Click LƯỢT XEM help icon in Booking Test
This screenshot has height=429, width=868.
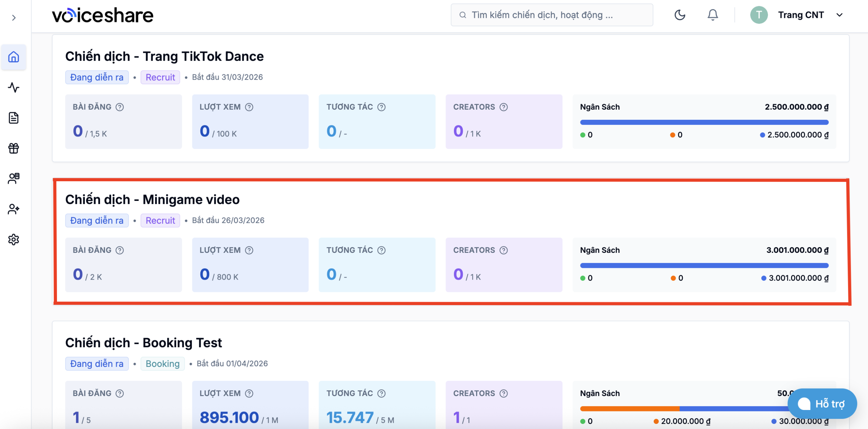coord(249,393)
